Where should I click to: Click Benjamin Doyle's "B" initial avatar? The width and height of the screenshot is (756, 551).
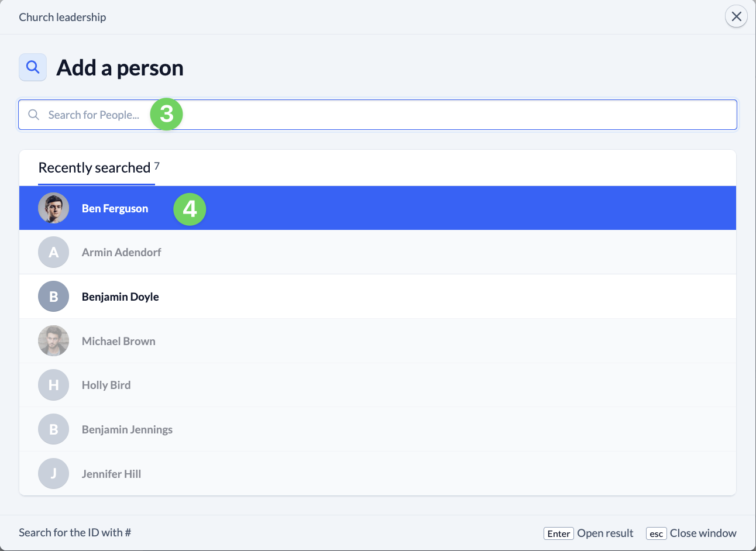coord(53,297)
